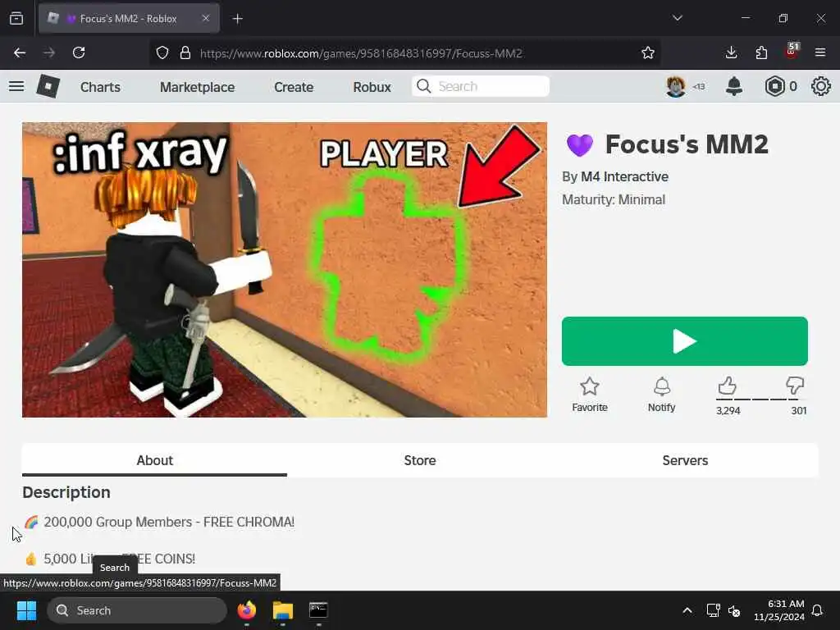
Task: Open the Windows Start menu
Action: tap(26, 610)
